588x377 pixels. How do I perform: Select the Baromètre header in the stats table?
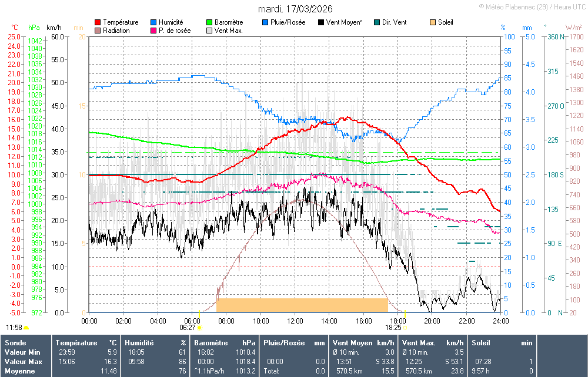(211, 342)
